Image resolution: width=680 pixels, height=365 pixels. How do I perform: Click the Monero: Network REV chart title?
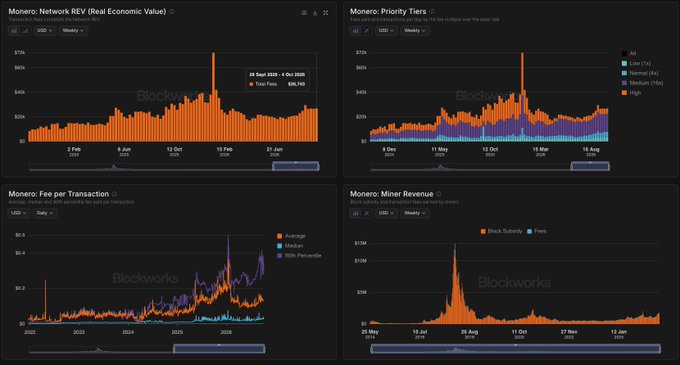(x=87, y=12)
